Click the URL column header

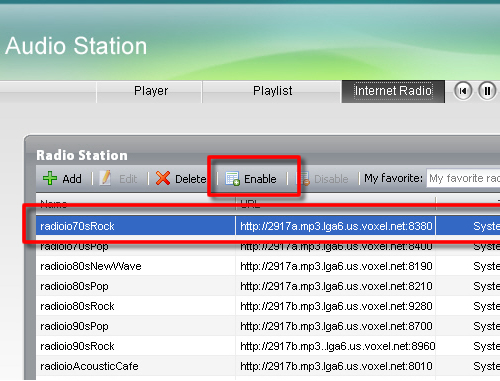click(336, 203)
